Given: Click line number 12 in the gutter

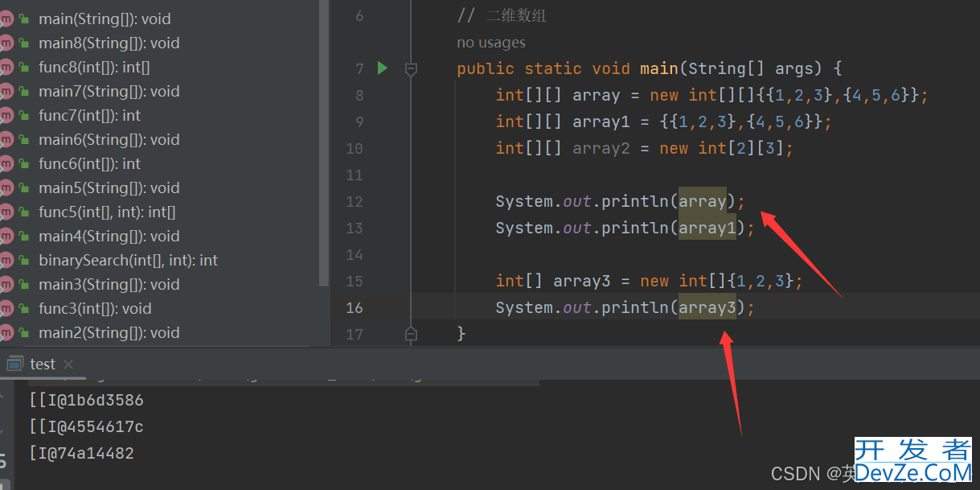Looking at the screenshot, I should tap(355, 202).
